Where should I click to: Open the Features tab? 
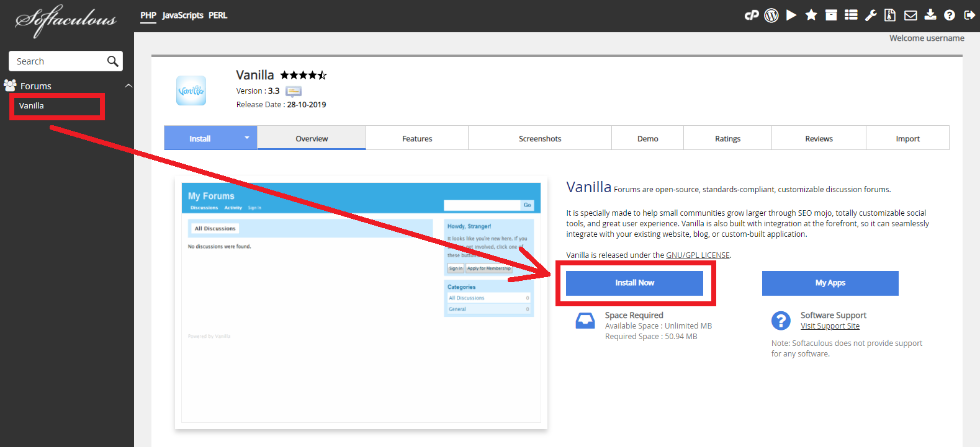tap(417, 138)
